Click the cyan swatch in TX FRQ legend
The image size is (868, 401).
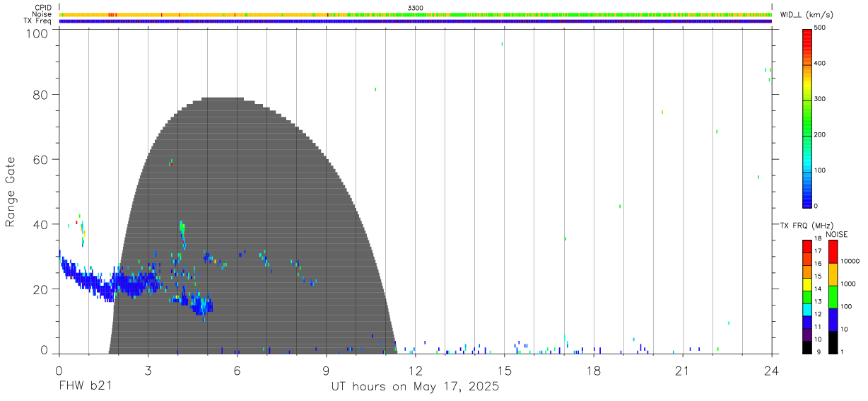pos(807,308)
